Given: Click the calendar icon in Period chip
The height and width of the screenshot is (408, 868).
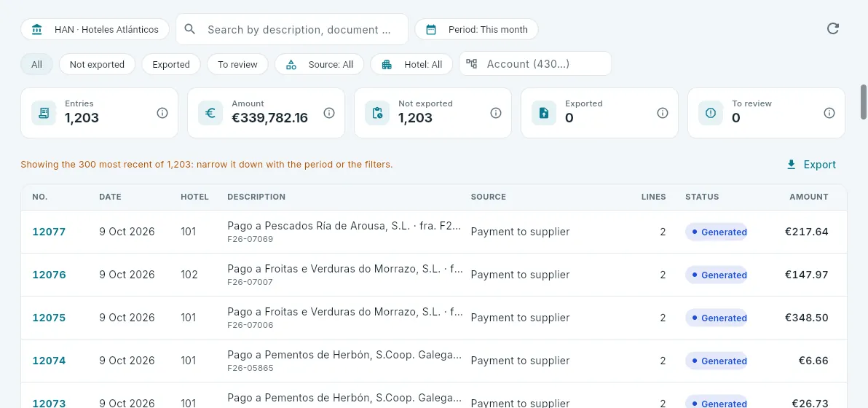Looking at the screenshot, I should point(431,29).
